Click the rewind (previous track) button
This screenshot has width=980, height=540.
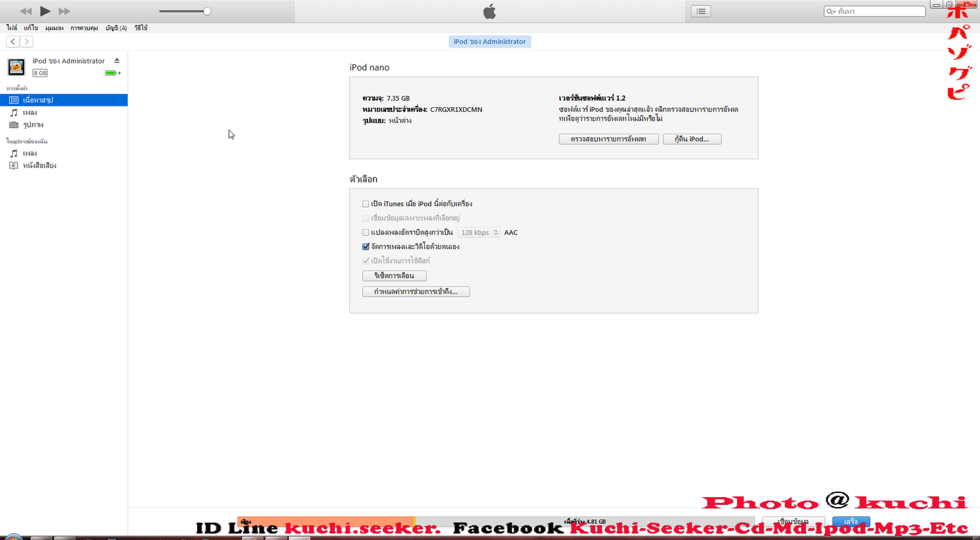click(x=26, y=11)
